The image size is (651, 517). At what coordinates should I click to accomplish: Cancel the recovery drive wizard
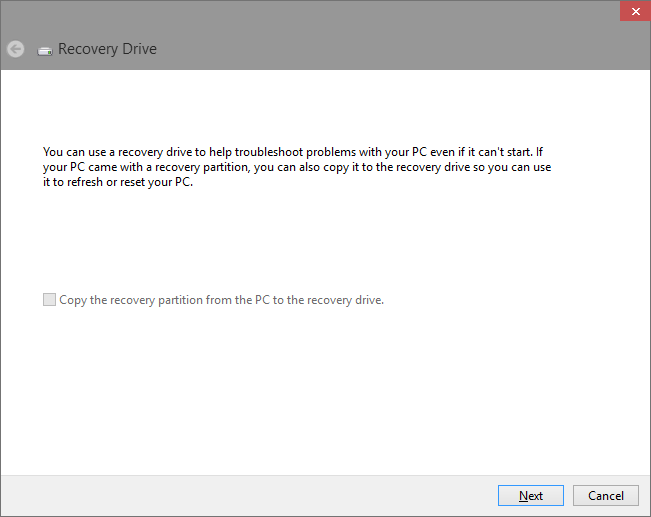[605, 496]
